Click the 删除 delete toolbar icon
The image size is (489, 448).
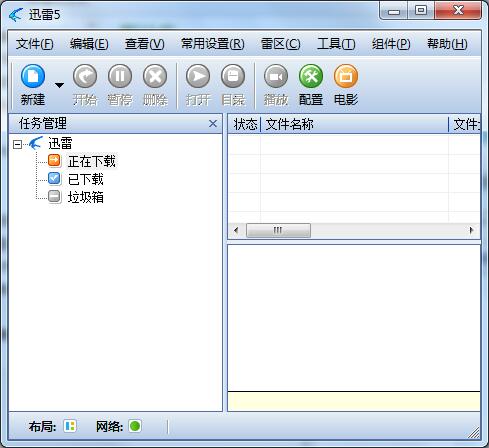[x=155, y=76]
